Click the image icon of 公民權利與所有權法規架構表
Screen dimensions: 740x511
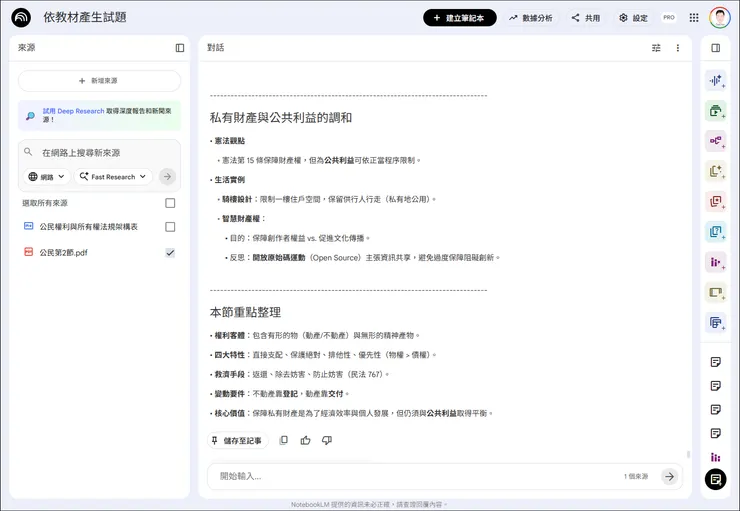[28, 226]
